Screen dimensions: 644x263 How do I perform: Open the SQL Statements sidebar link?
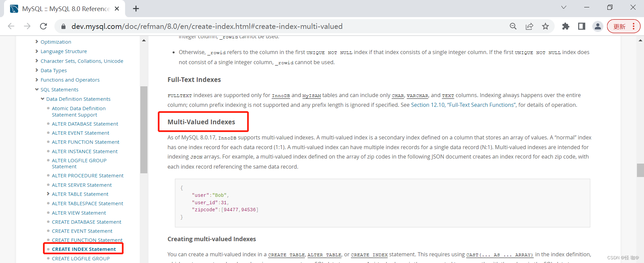59,90
